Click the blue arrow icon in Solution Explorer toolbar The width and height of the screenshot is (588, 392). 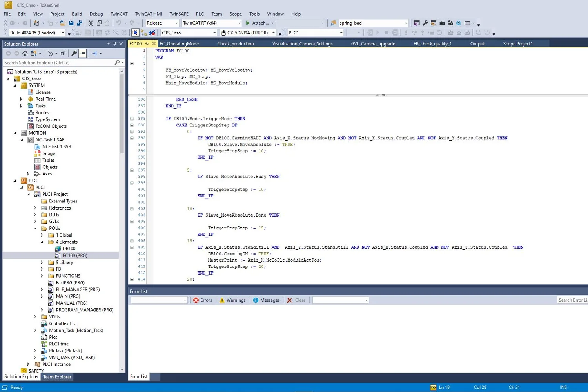[94, 53]
